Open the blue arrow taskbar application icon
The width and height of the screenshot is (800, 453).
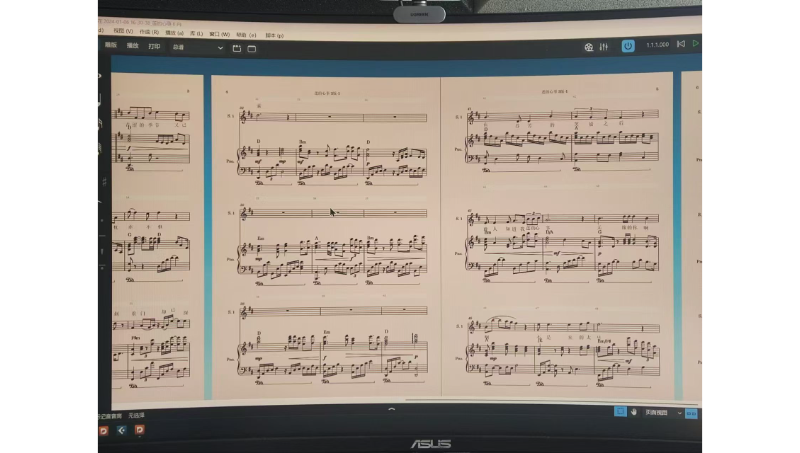pyautogui.click(x=121, y=430)
